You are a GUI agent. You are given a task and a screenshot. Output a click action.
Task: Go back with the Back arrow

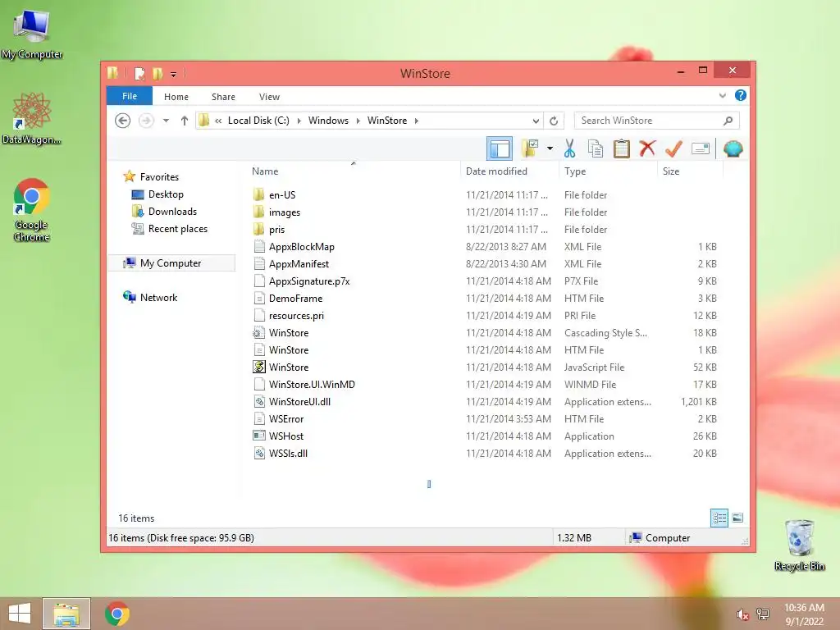click(x=123, y=121)
